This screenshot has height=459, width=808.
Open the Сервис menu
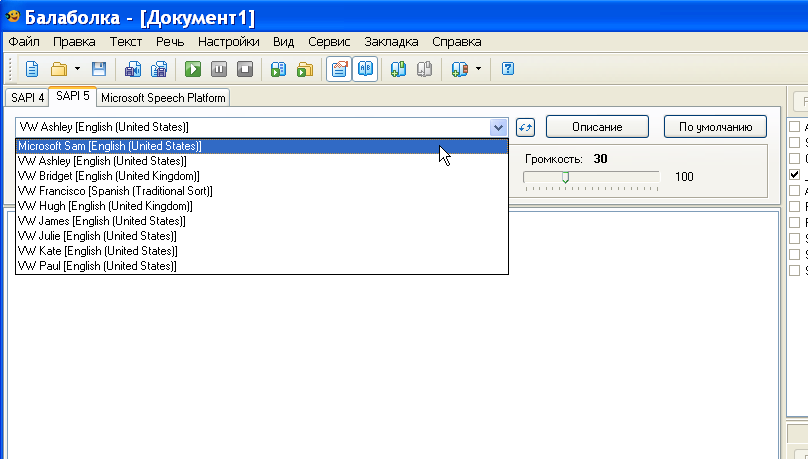[329, 42]
